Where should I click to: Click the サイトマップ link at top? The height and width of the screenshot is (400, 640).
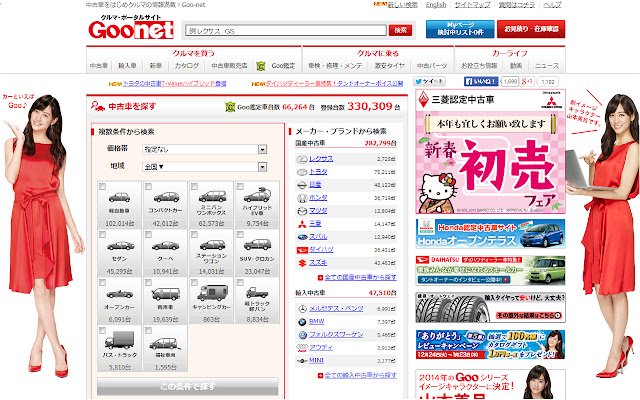472,5
